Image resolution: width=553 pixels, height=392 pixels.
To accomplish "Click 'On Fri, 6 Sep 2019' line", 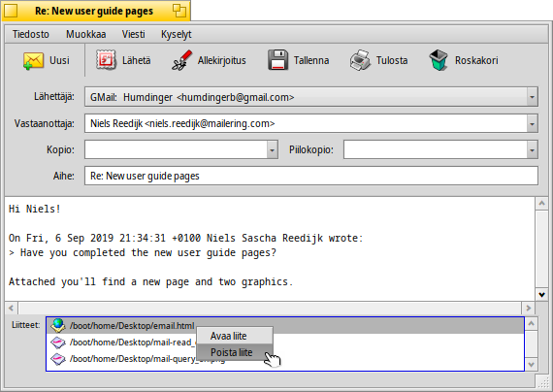I will pyautogui.click(x=185, y=238).
